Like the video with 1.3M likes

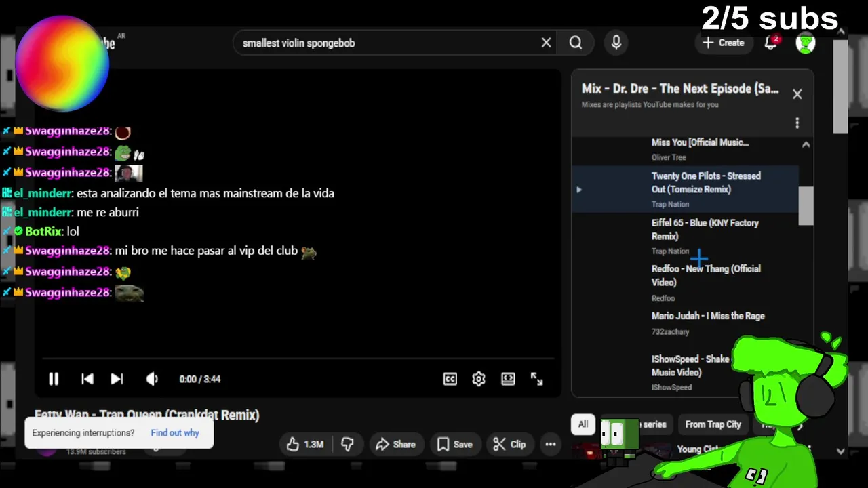tap(304, 445)
